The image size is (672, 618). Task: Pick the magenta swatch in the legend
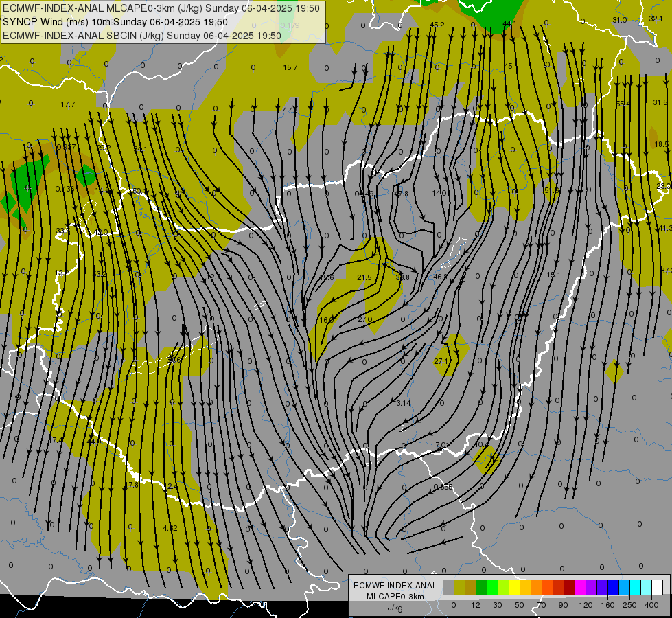pyautogui.click(x=580, y=587)
